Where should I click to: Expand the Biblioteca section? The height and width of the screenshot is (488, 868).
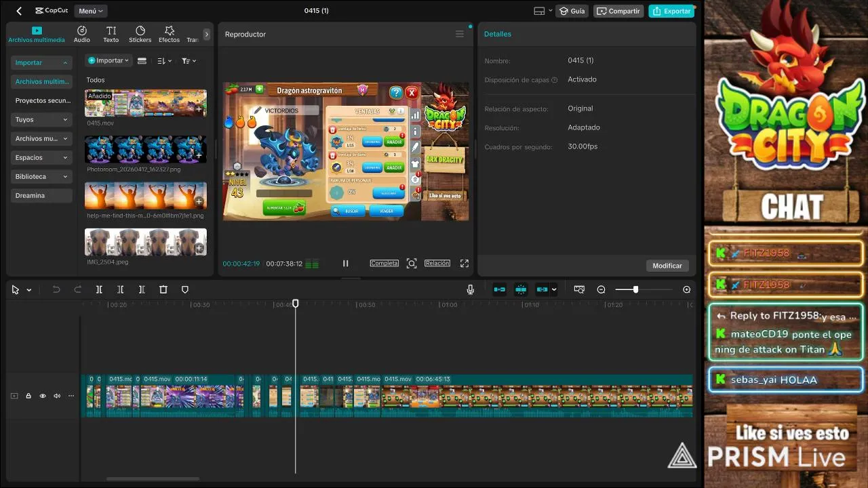click(x=41, y=176)
